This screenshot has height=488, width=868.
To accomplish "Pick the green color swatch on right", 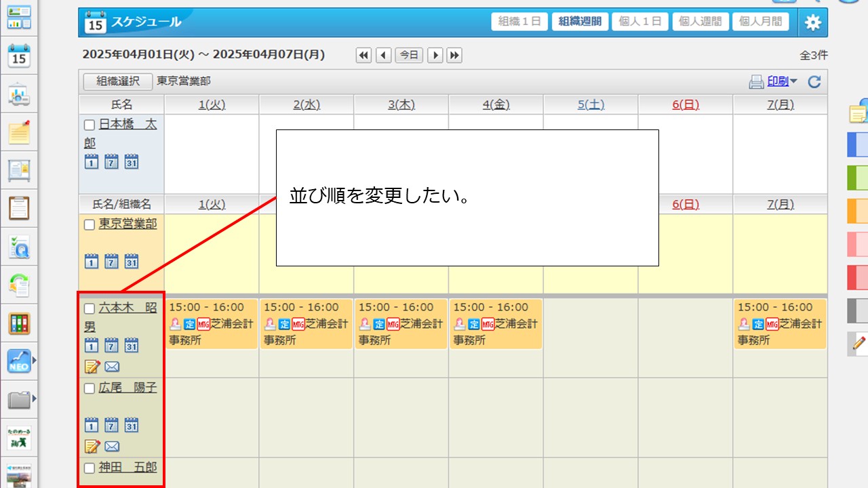I will point(857,178).
